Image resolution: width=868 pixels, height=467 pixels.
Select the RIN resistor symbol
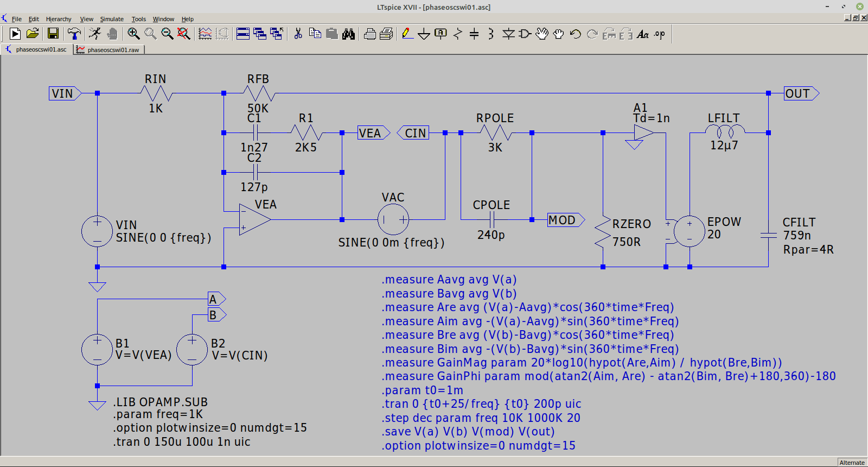pos(156,93)
